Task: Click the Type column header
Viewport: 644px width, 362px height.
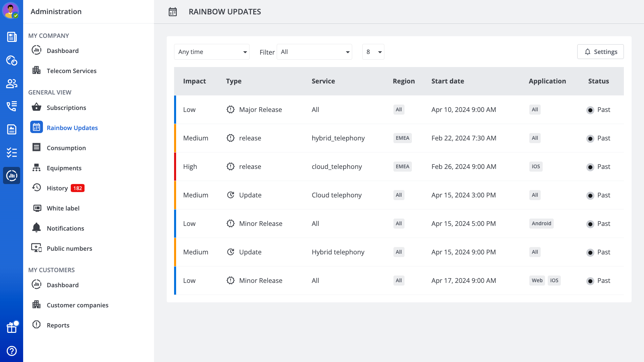Action: point(234,81)
